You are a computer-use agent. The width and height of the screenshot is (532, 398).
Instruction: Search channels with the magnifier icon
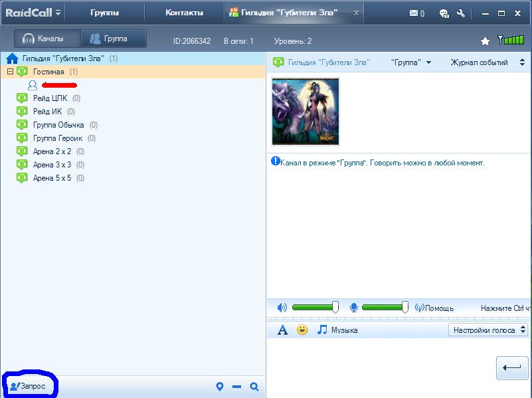pos(254,387)
